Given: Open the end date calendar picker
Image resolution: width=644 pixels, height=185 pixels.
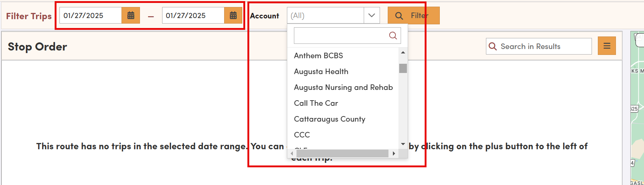Looking at the screenshot, I should pos(233,15).
